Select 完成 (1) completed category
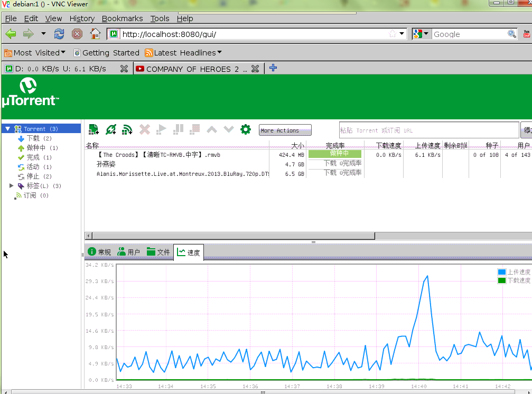 pyautogui.click(x=34, y=157)
